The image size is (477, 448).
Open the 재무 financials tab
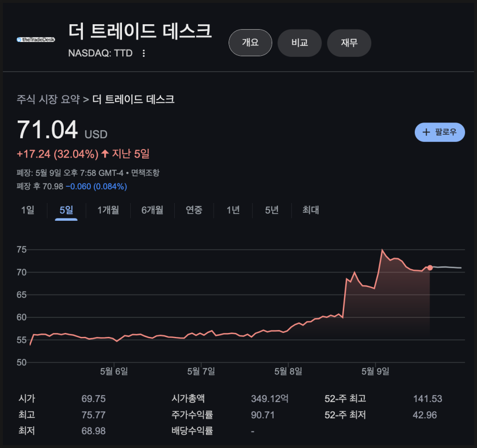[x=349, y=42]
